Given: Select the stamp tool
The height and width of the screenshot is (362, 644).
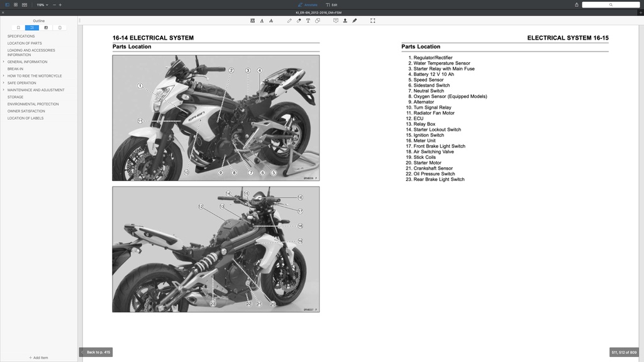Looking at the screenshot, I should (345, 20).
